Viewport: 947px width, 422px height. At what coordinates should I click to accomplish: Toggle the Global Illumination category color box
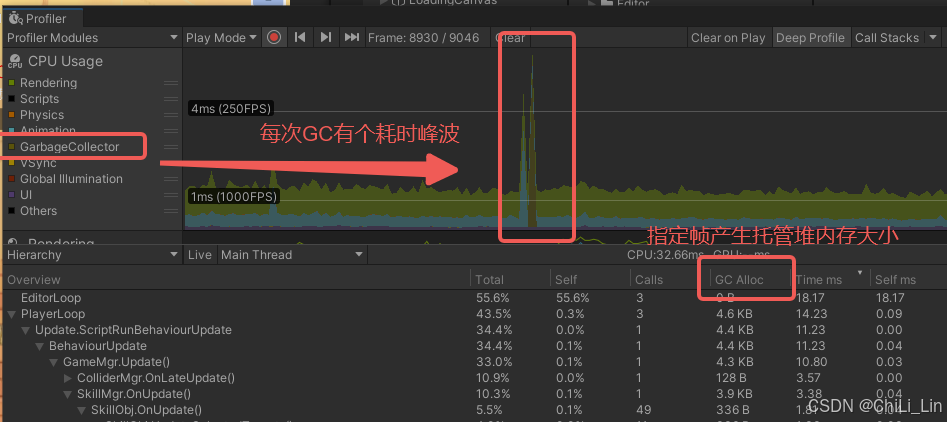coord(11,179)
